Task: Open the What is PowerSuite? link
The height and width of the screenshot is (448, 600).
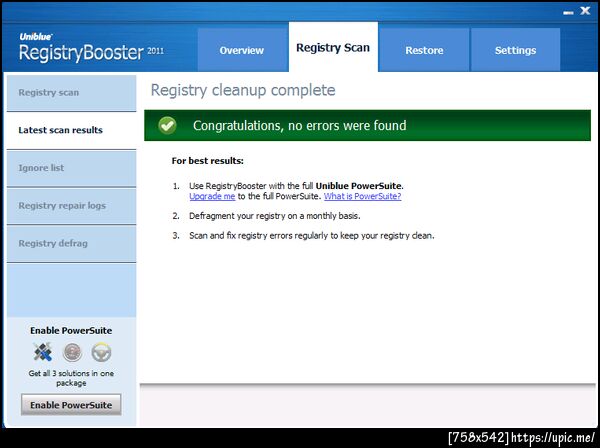Action: (362, 196)
